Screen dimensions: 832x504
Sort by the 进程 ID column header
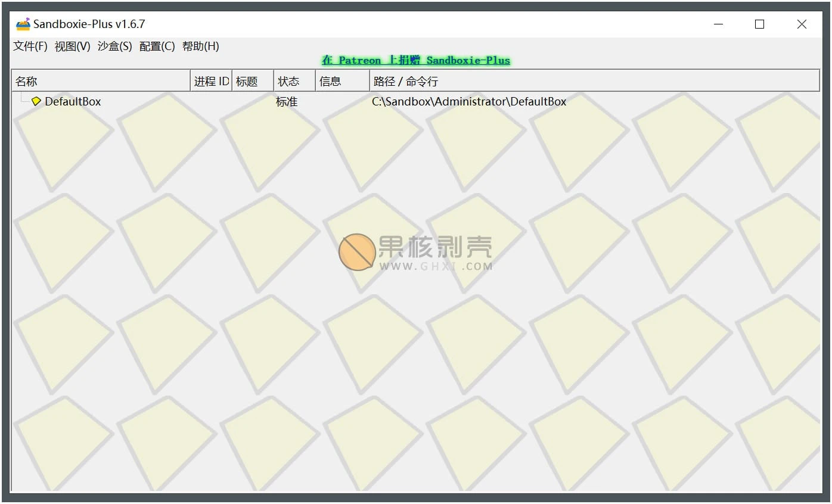[211, 81]
